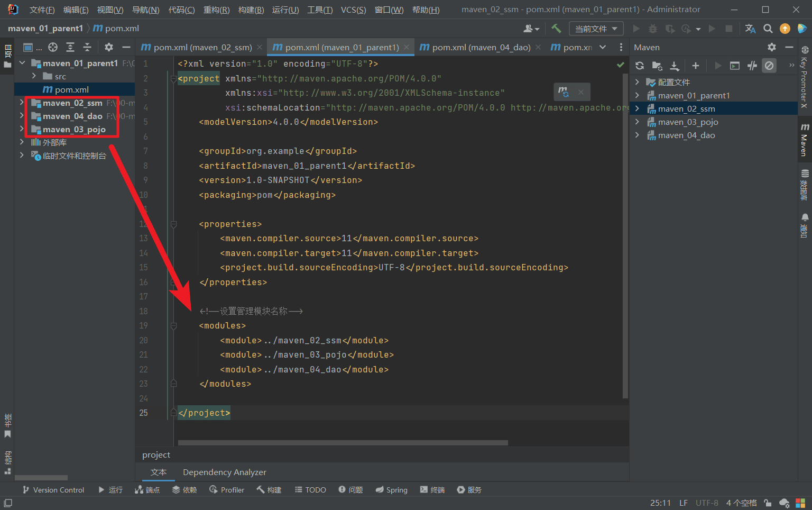Viewport: 812px width, 510px height.
Task: Click the green hammer build icon
Action: [x=556, y=29]
